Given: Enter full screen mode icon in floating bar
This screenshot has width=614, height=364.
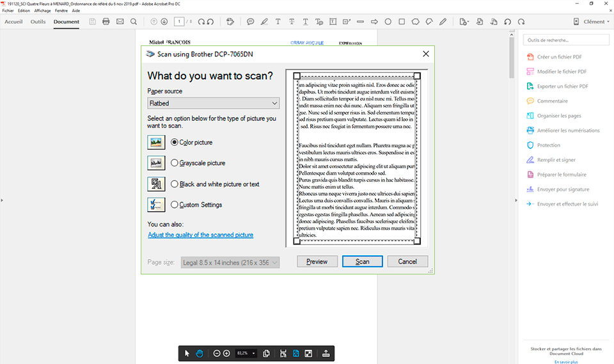Looking at the screenshot, I should coord(308,353).
